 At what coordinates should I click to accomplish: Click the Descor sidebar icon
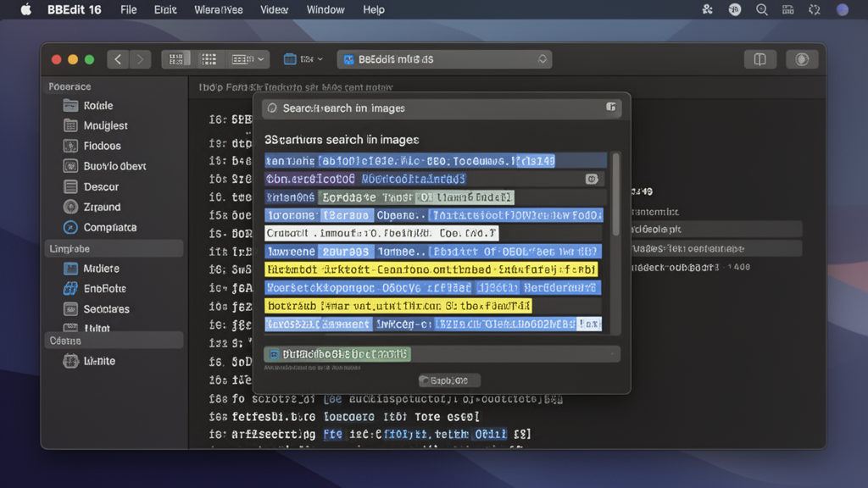70,186
